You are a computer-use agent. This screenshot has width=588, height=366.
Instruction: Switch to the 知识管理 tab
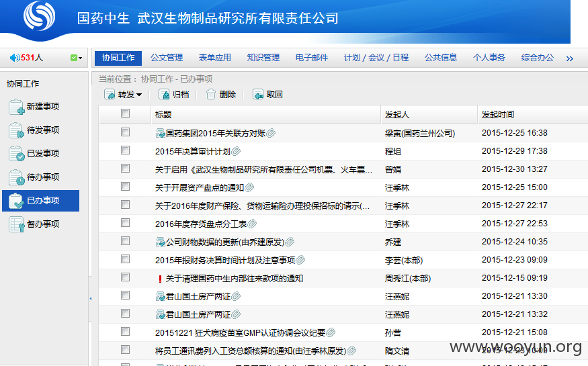click(x=263, y=58)
